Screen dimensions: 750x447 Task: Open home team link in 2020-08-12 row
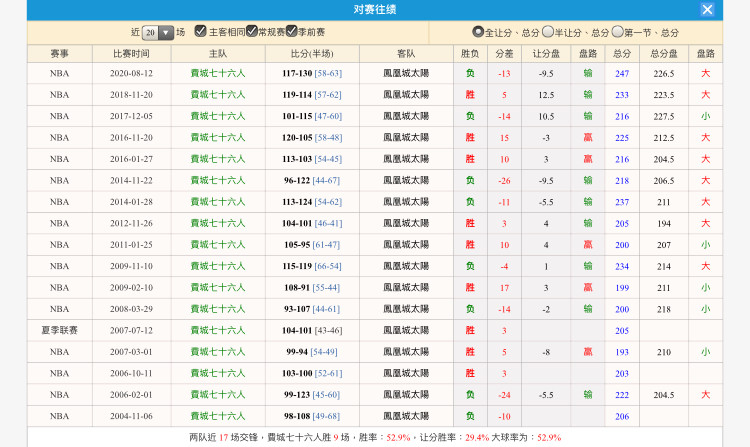click(218, 73)
